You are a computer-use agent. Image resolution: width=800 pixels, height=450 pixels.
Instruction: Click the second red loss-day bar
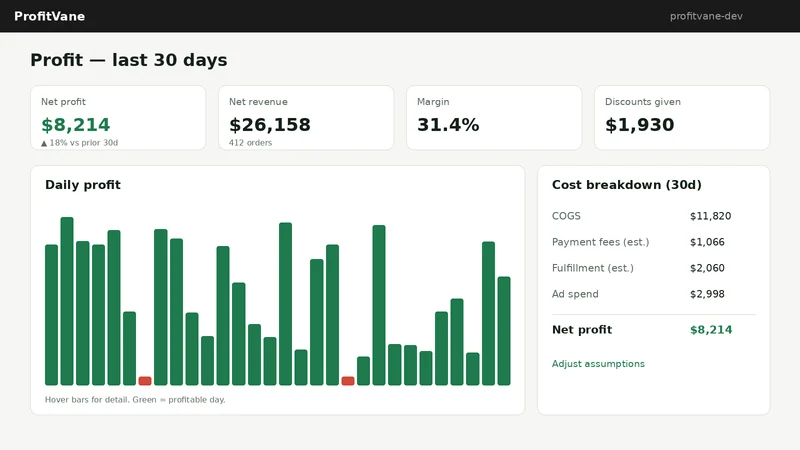348,381
